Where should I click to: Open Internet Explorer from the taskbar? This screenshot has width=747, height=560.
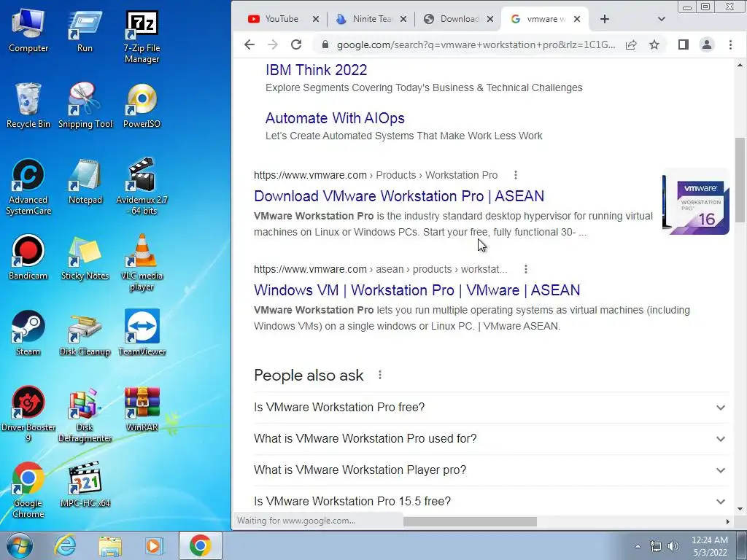[65, 545]
